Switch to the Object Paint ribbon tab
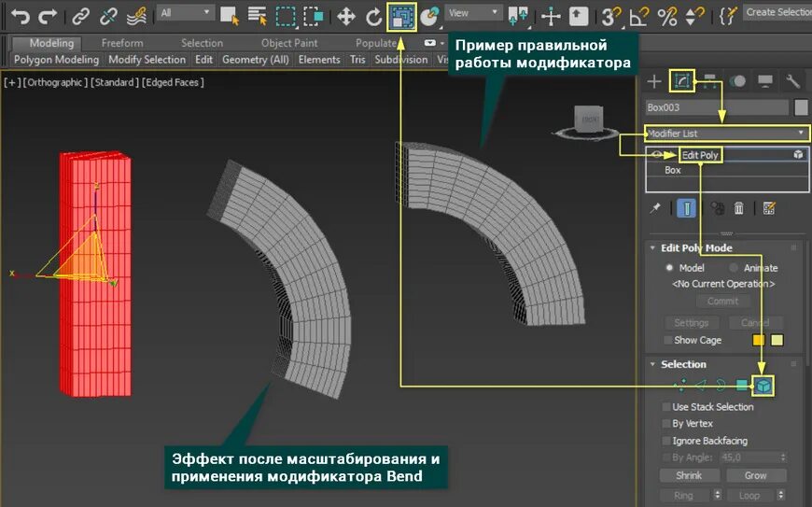The height and width of the screenshot is (507, 812). [x=289, y=43]
